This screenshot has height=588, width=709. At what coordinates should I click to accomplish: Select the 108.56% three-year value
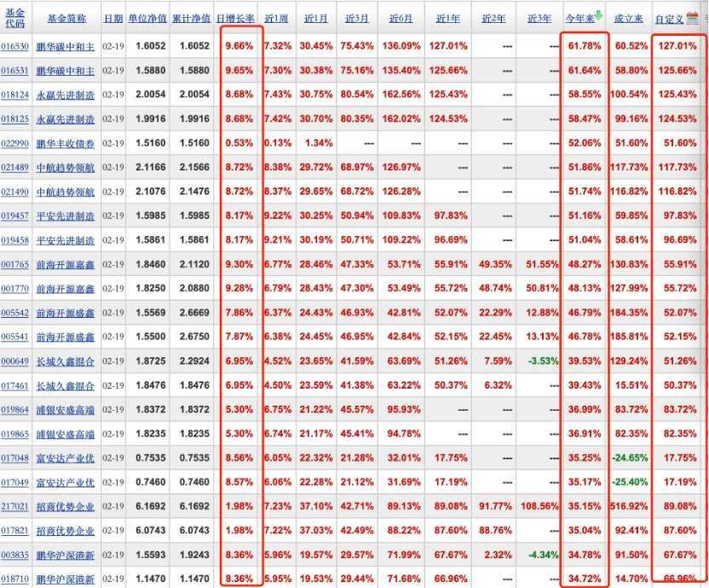(x=539, y=506)
